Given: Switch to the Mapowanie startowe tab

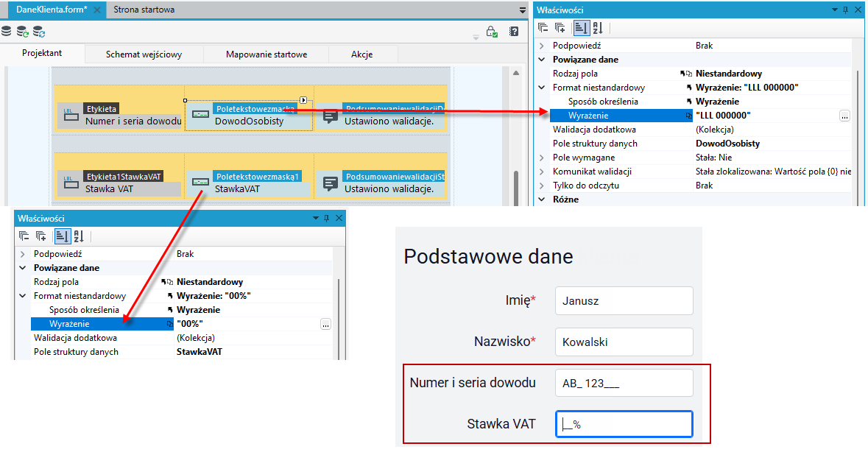Looking at the screenshot, I should pyautogui.click(x=267, y=54).
